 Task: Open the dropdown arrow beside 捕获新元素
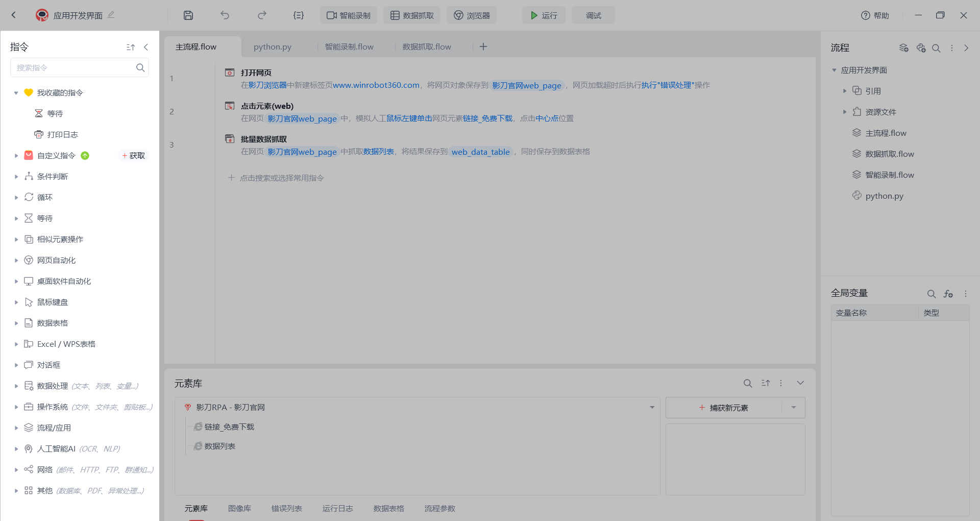tap(794, 408)
